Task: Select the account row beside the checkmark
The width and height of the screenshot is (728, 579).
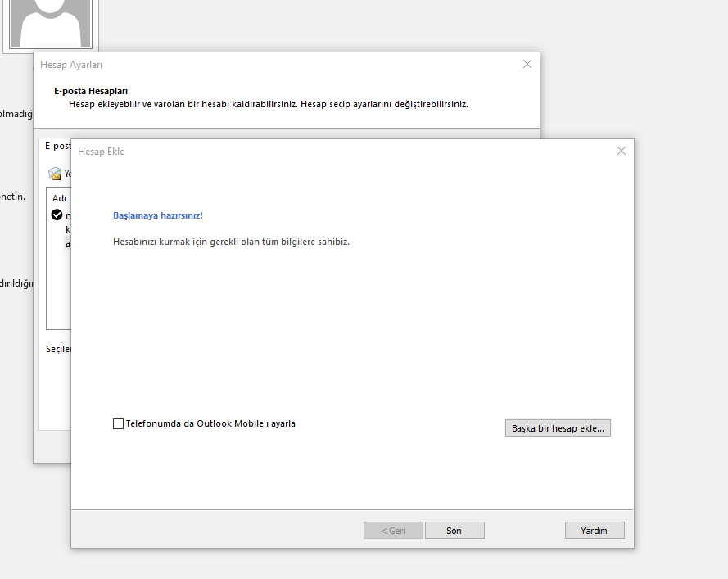Action: (68, 215)
